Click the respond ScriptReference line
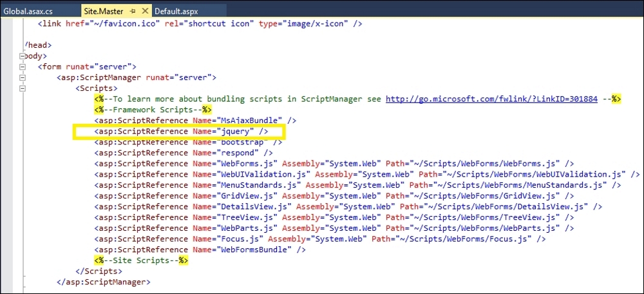Screen dimensions: 644x294 click(x=184, y=153)
